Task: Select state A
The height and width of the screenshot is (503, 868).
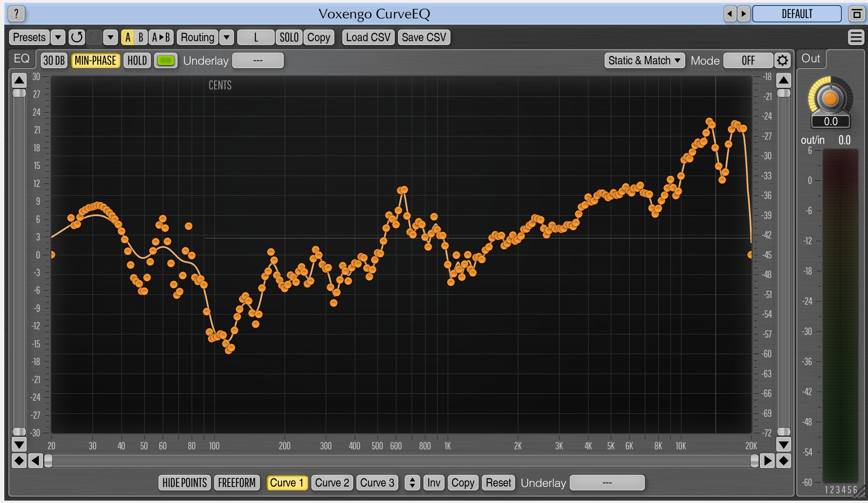Action: 127,37
